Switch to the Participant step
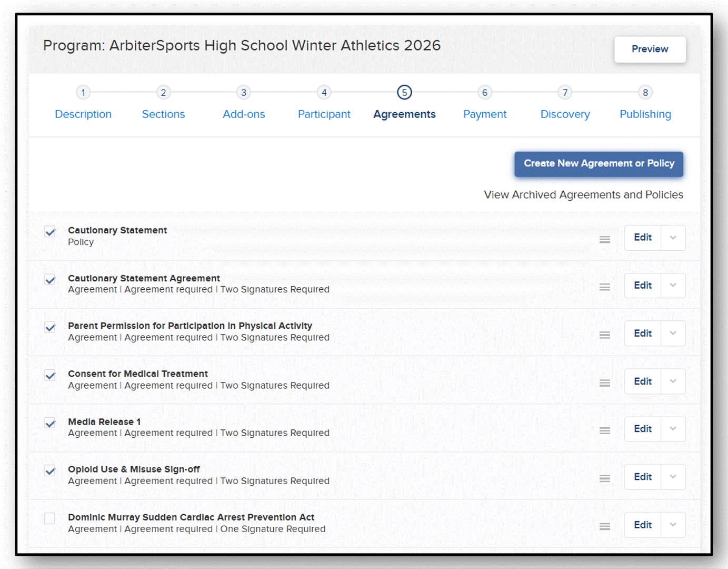 coord(324,114)
